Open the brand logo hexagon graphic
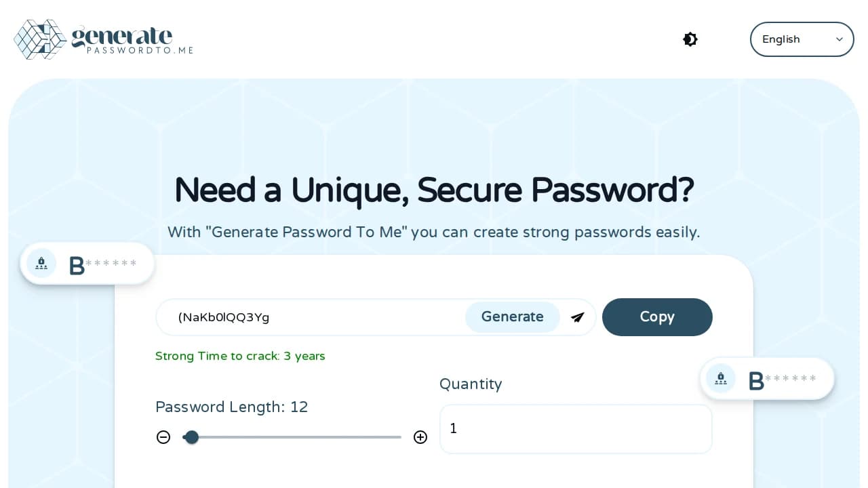 point(41,39)
